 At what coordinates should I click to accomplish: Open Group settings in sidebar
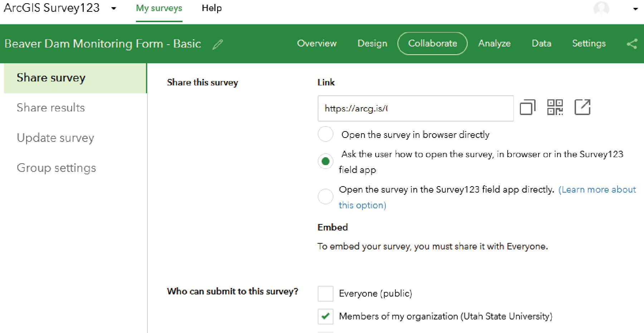tap(57, 168)
